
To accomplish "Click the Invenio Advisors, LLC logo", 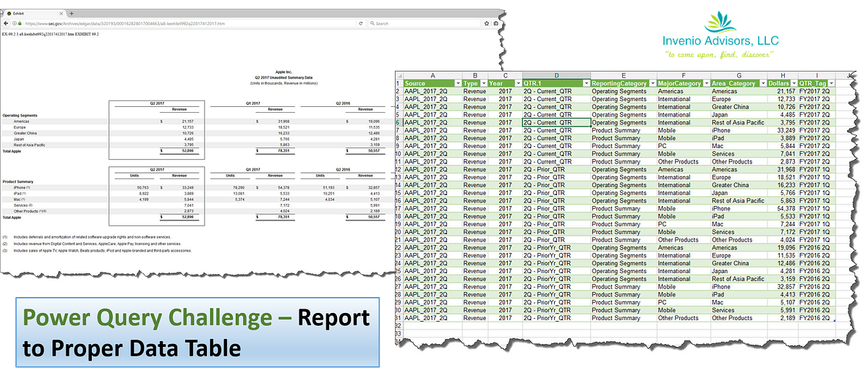I will pos(719,36).
